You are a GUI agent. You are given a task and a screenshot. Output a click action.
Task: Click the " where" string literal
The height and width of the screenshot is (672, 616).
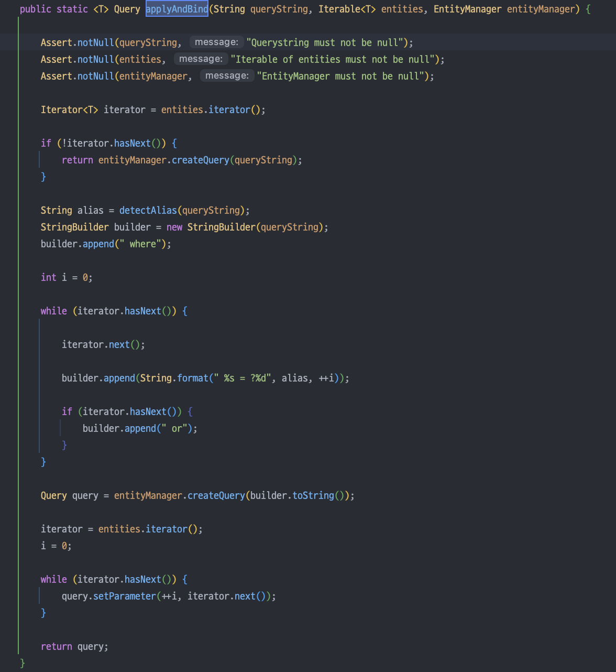[140, 244]
